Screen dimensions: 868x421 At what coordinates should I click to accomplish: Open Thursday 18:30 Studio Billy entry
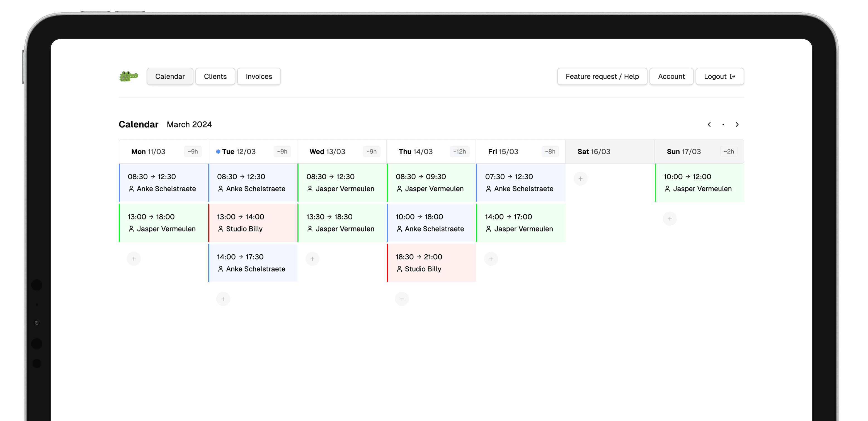click(x=431, y=263)
